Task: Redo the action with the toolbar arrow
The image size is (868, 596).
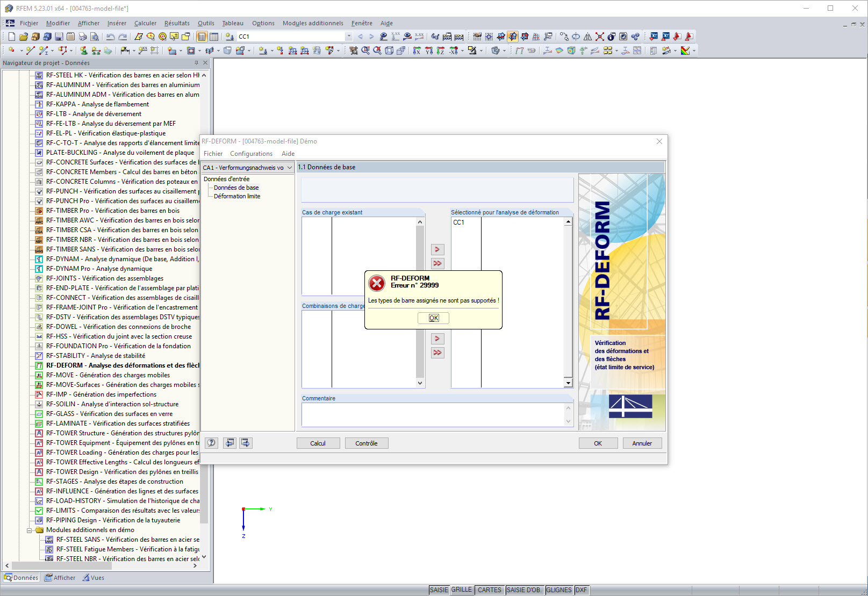Action: 123,37
